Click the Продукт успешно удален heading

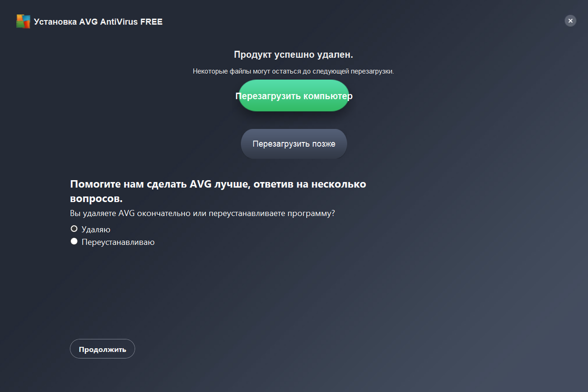pos(294,54)
